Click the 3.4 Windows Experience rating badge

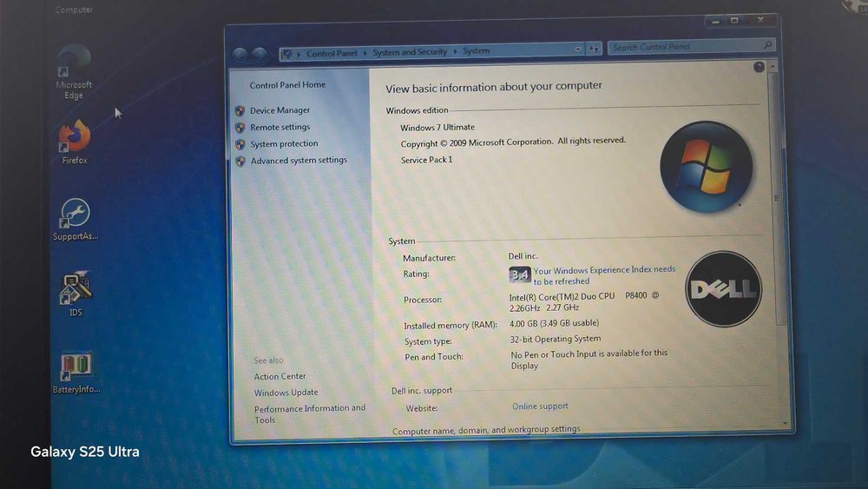click(x=519, y=274)
